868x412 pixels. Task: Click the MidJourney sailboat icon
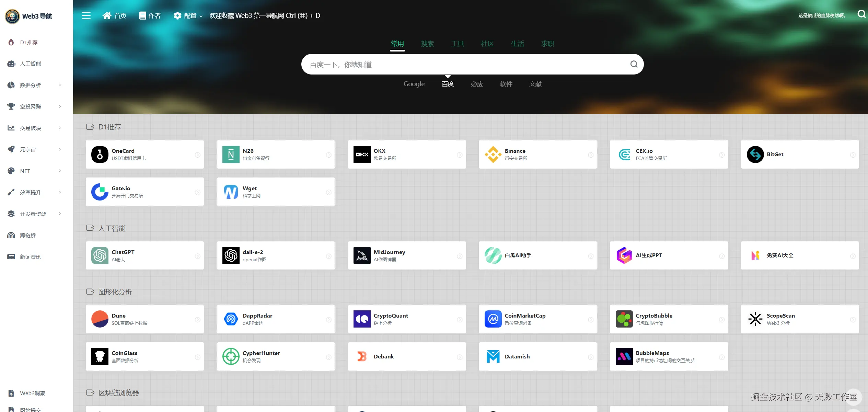pos(362,255)
